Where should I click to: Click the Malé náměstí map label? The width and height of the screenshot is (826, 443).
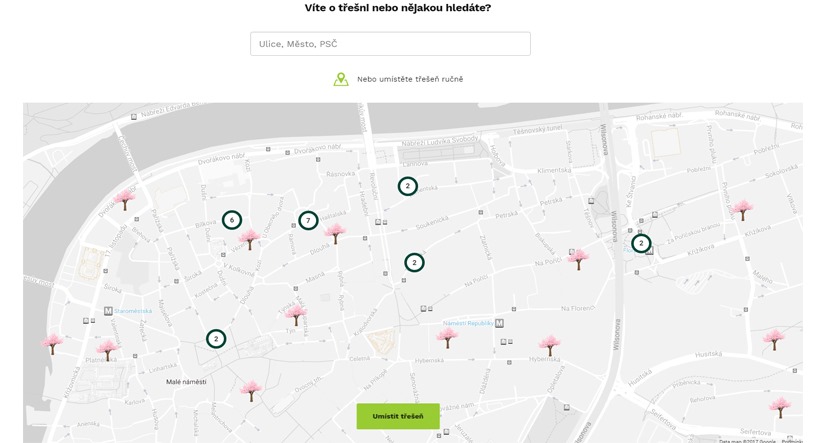[x=186, y=382]
